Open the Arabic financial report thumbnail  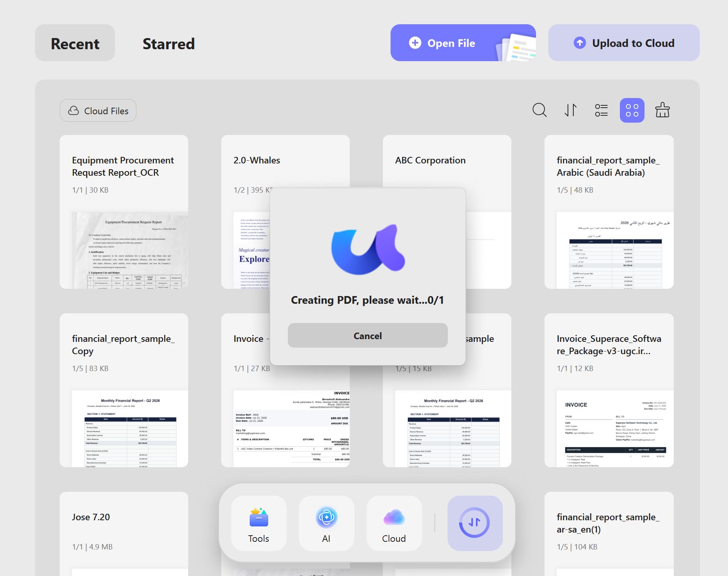click(x=615, y=250)
